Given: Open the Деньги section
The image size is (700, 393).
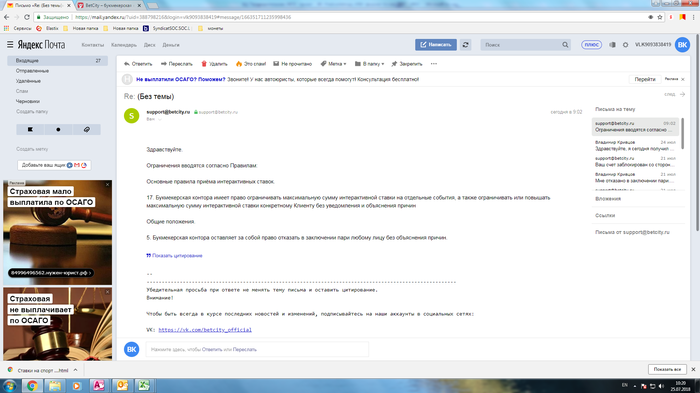Looking at the screenshot, I should coord(171,45).
